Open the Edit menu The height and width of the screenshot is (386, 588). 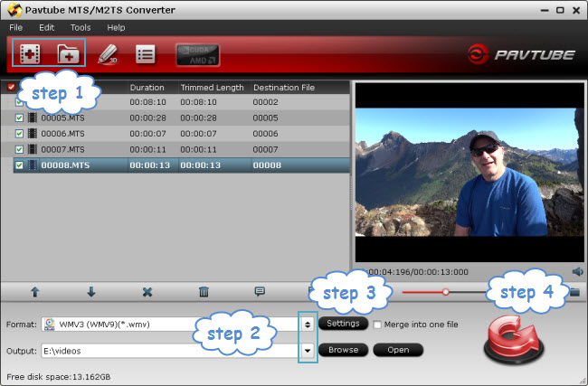pos(46,28)
